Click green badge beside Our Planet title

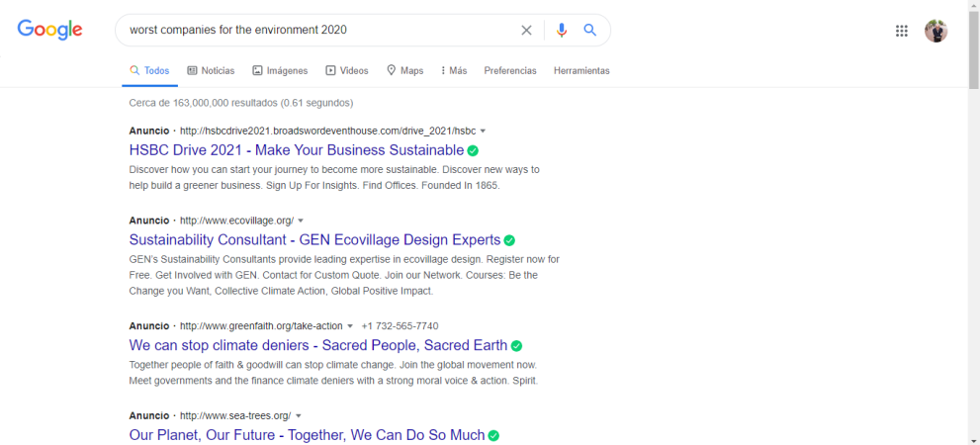coord(493,436)
